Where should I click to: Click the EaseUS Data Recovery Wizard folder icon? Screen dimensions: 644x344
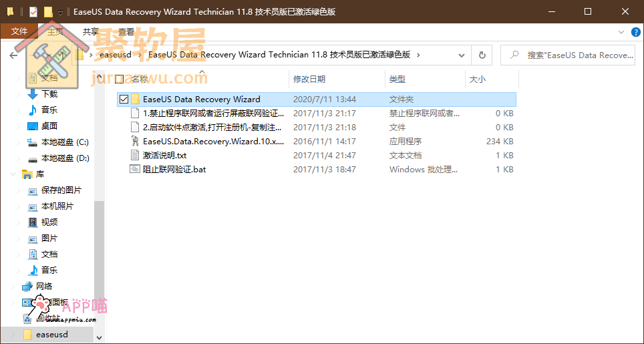[x=135, y=100]
